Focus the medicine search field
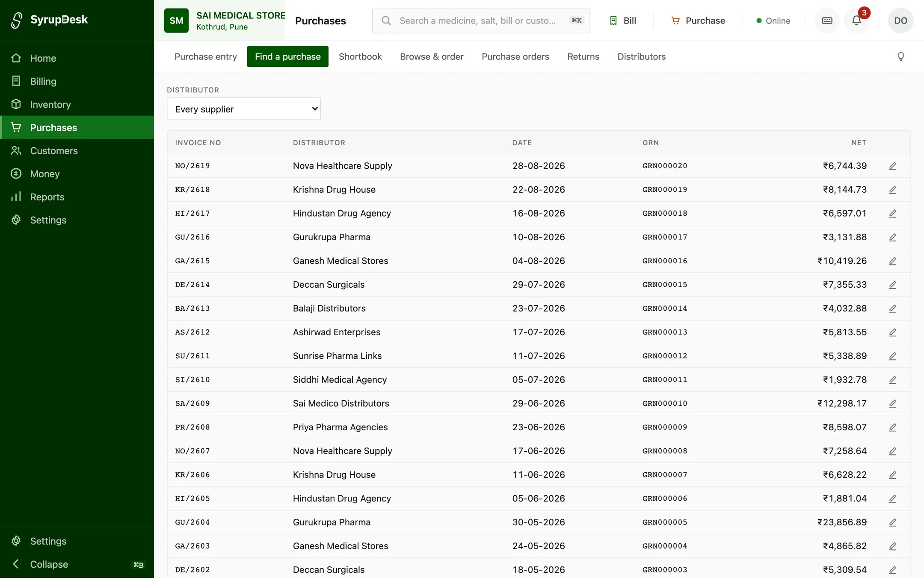This screenshot has width=924, height=578. tap(481, 21)
